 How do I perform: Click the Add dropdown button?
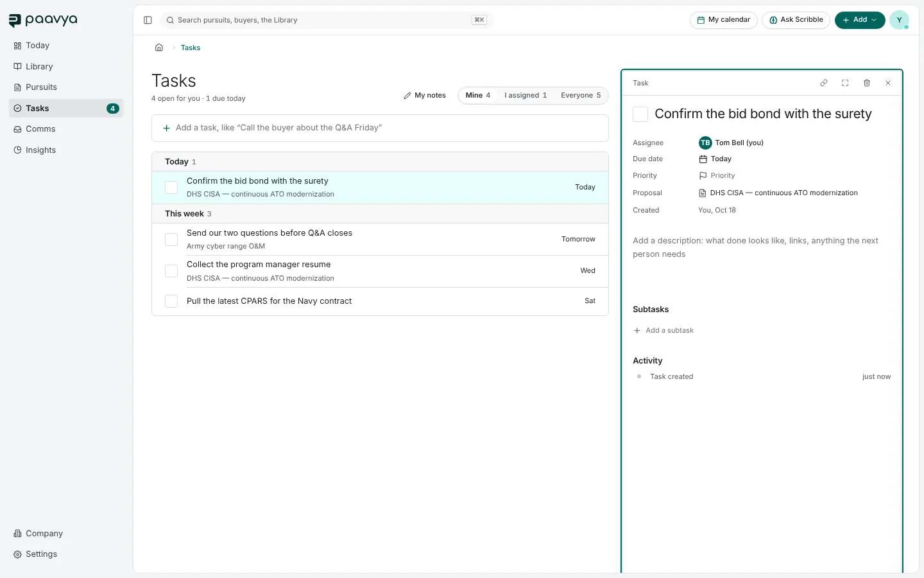(860, 20)
